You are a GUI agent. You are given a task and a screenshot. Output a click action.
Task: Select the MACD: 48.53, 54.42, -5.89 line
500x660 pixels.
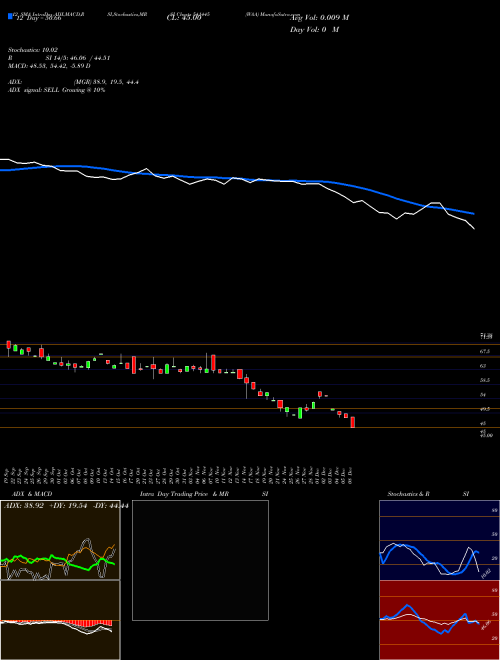(49, 66)
